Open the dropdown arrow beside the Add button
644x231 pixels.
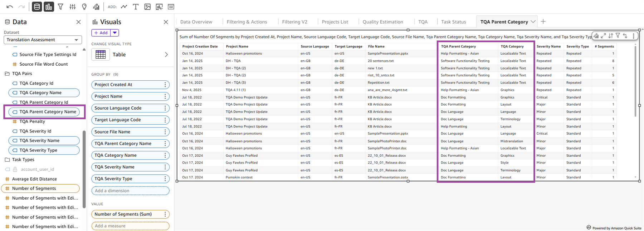pyautogui.click(x=114, y=33)
